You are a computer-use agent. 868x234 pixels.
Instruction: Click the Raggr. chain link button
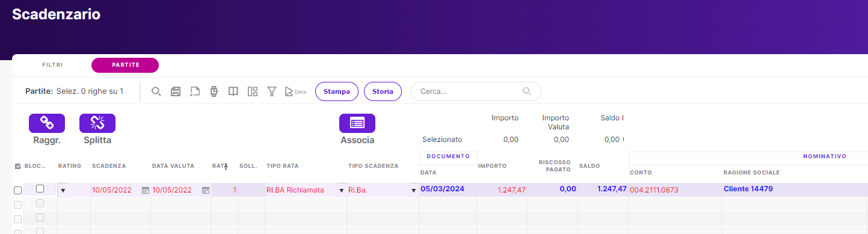[47, 123]
